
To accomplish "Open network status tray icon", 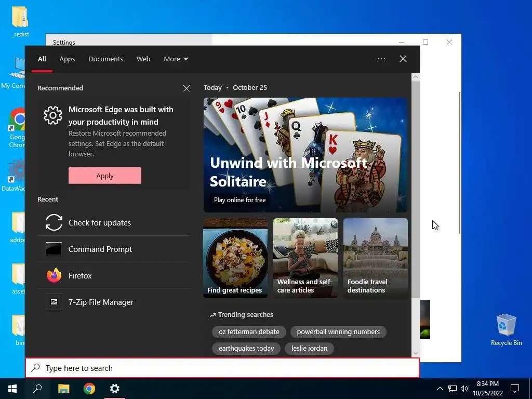I will (x=453, y=389).
